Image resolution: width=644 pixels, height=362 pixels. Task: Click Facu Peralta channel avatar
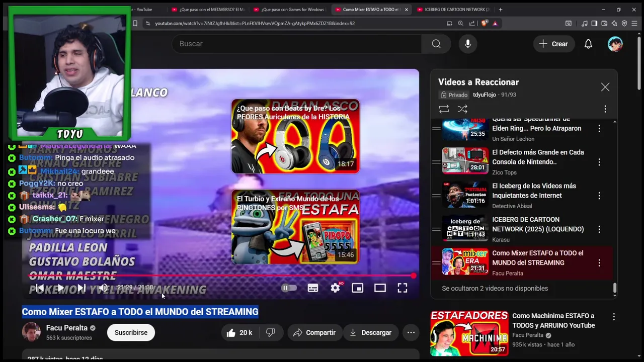(31, 332)
